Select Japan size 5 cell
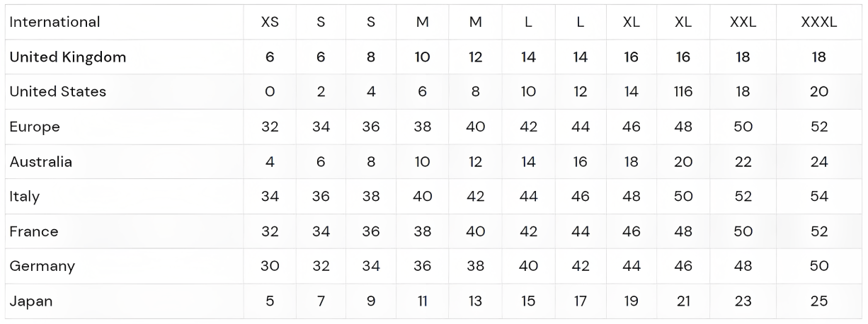This screenshot has height=324, width=868. (x=270, y=301)
